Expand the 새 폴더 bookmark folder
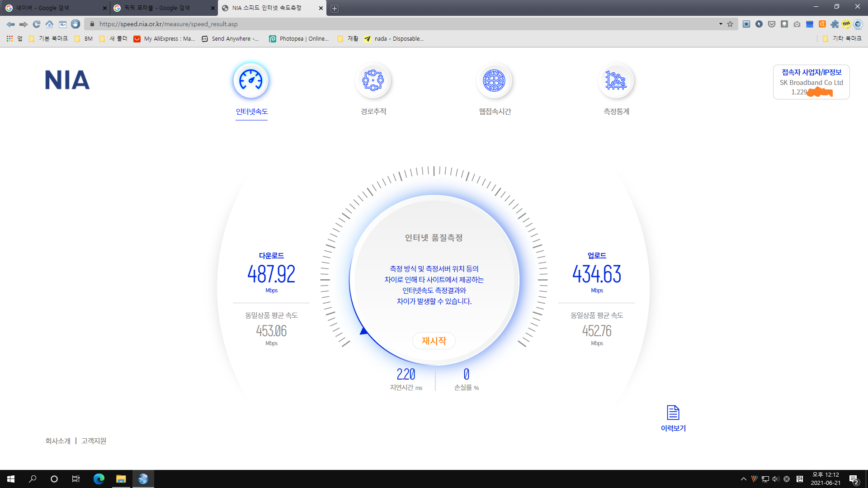This screenshot has width=868, height=488. pos(113,39)
